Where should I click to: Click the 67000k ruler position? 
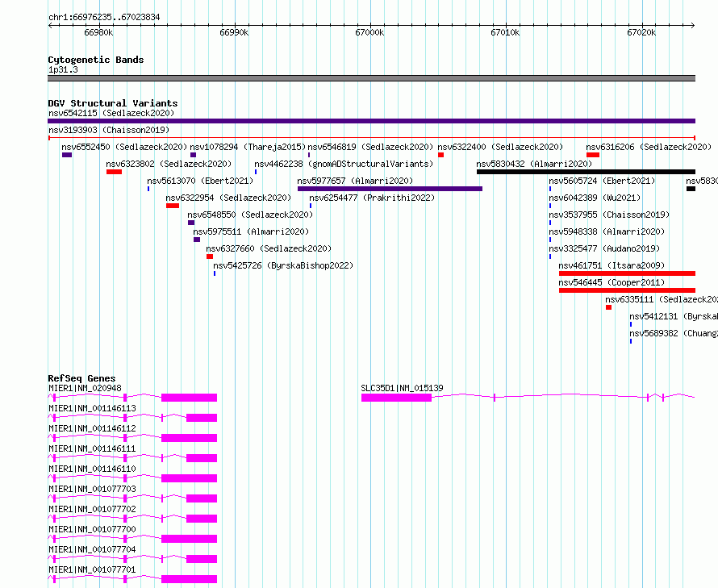(369, 32)
